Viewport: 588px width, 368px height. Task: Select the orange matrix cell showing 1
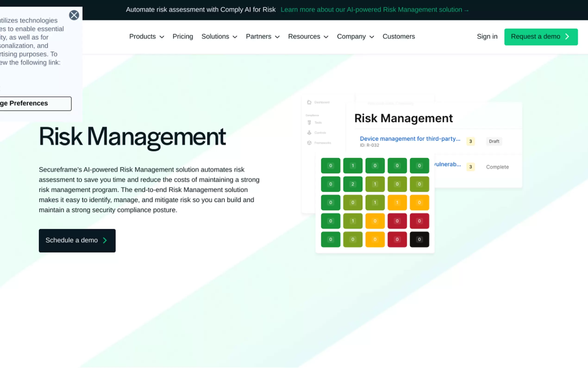(397, 203)
